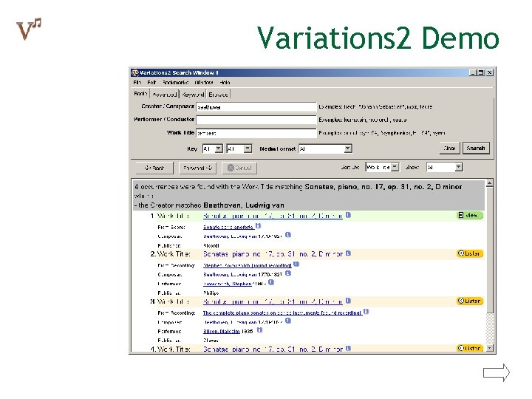Image resolution: width=532 pixels, height=399 pixels.
Task: Open info icon beside result 2 Composer
Action: pos(288,273)
